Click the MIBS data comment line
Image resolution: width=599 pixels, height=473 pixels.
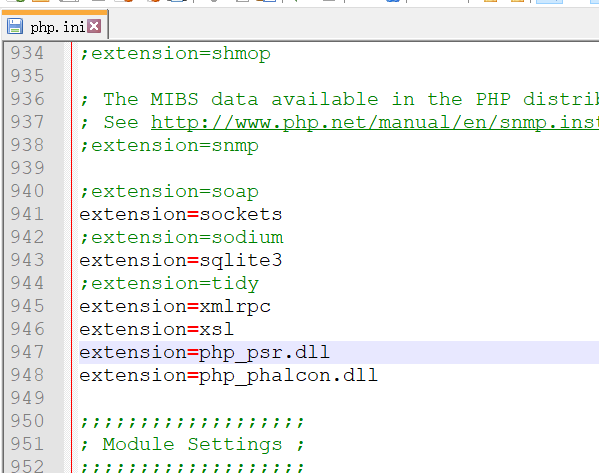[x=339, y=99]
